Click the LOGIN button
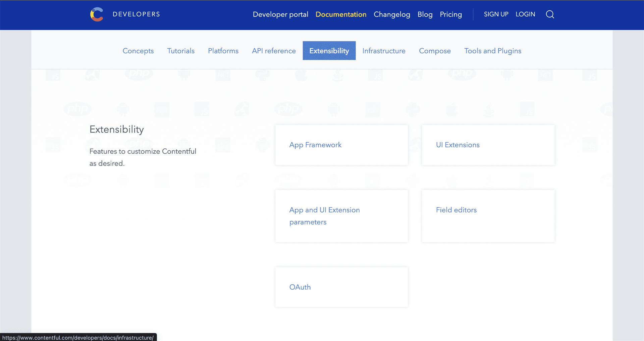The image size is (644, 341). [525, 14]
